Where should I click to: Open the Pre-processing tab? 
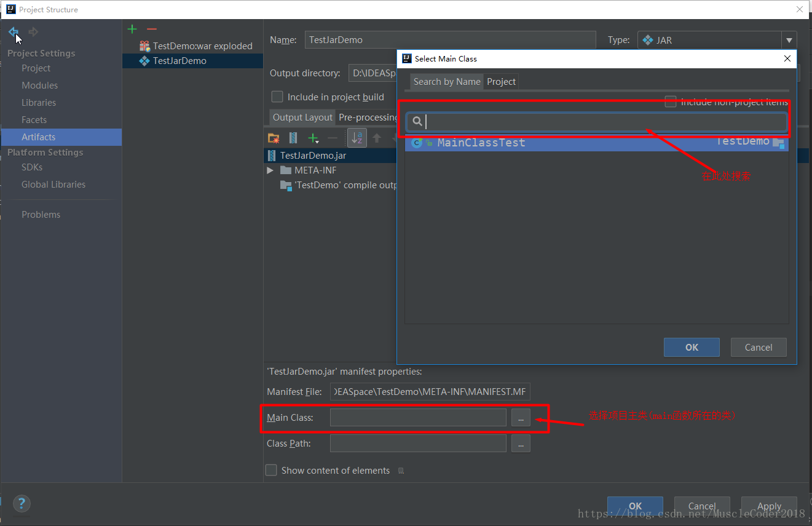click(x=368, y=118)
